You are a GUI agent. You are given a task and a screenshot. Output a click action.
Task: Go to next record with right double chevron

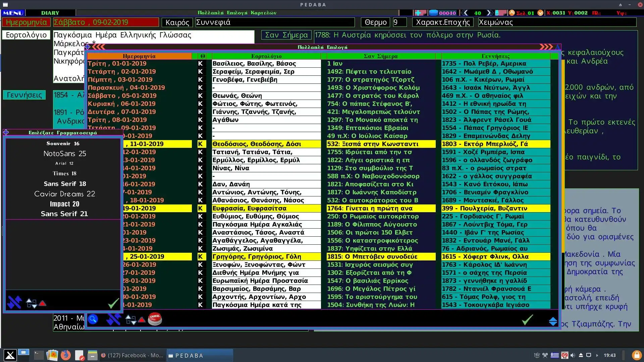490,13
